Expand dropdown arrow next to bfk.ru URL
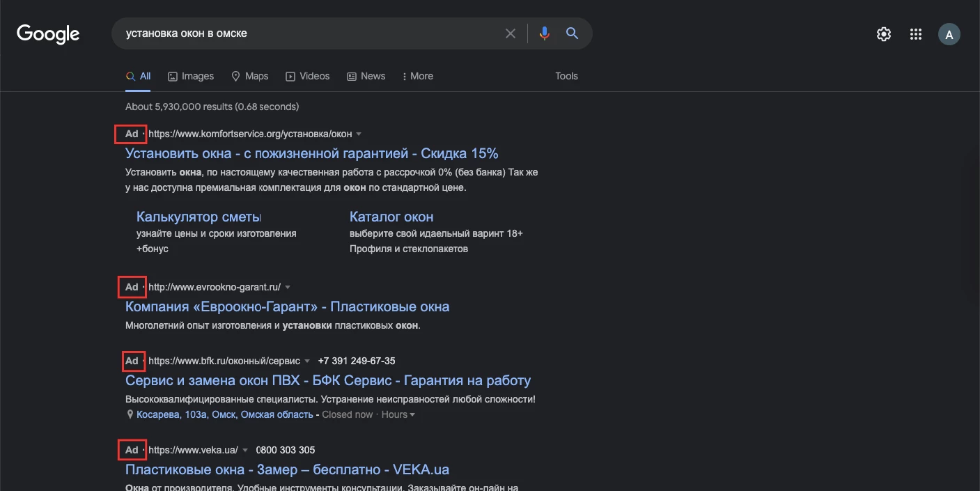 (307, 361)
